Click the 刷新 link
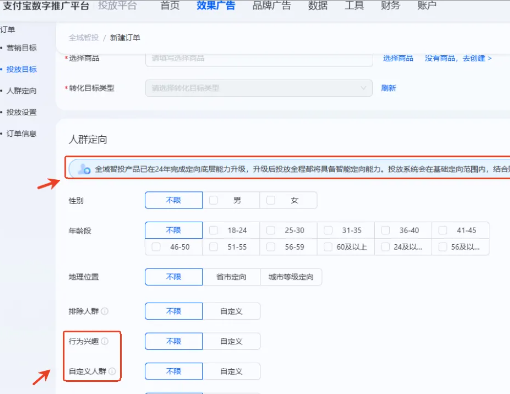510x394 pixels. point(388,88)
